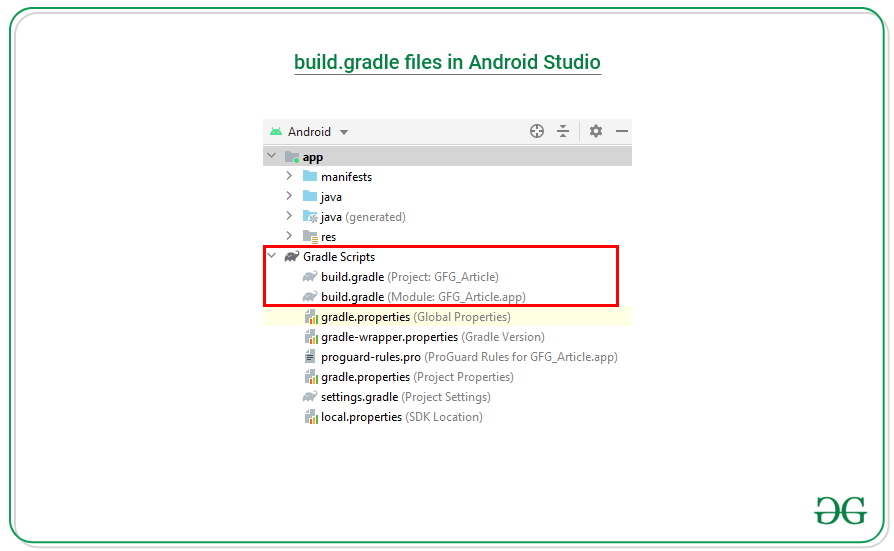This screenshot has height=551, width=894.
Task: Collapse the app module node
Action: [x=272, y=156]
